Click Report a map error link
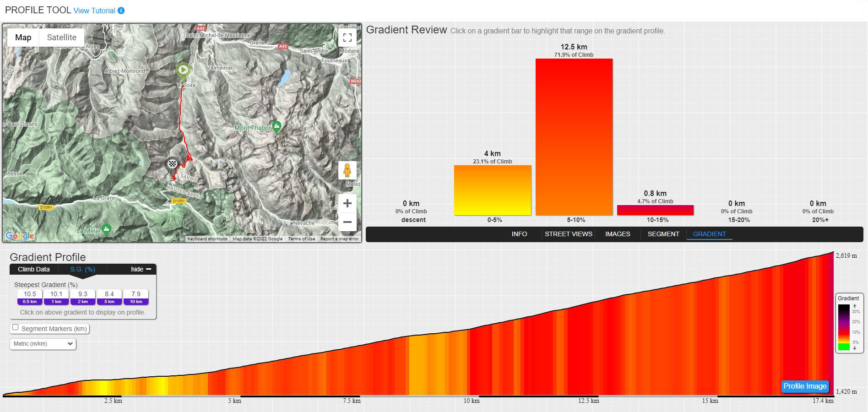This screenshot has height=412, width=868. click(339, 239)
